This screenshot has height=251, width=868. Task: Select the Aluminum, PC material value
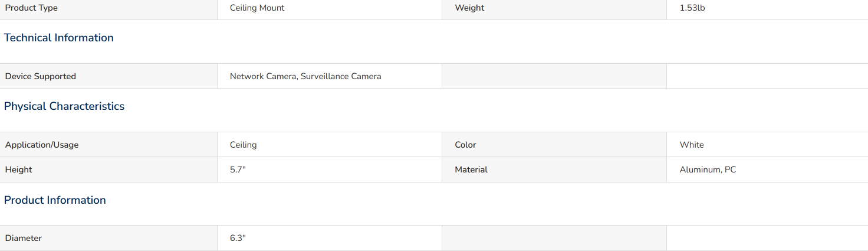pyautogui.click(x=708, y=169)
